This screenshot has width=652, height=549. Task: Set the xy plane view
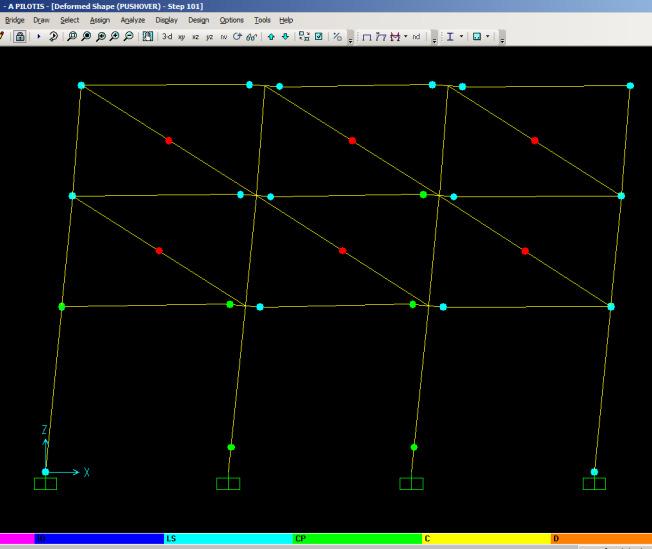coord(182,37)
